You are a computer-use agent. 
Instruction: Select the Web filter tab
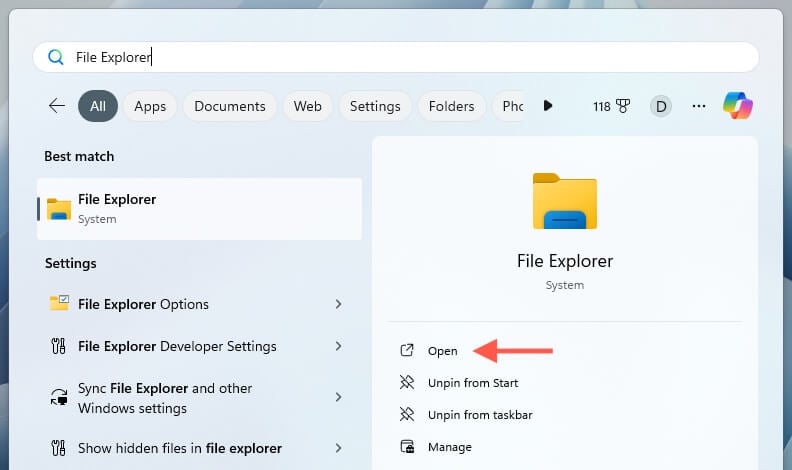(x=308, y=106)
